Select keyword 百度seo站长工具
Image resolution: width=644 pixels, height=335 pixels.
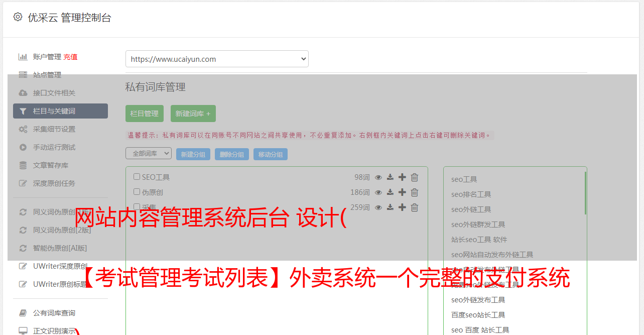pyautogui.click(x=478, y=315)
